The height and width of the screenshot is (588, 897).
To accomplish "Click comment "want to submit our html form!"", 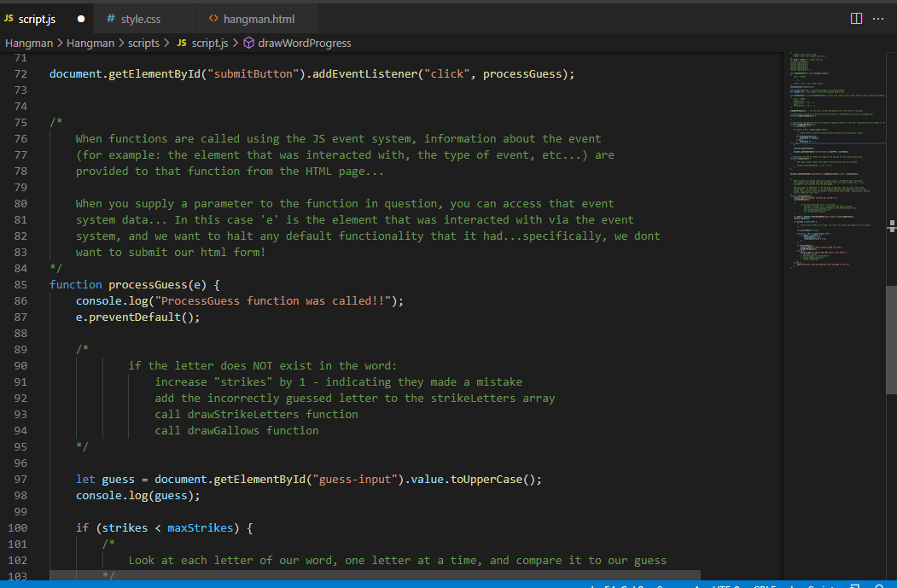I will click(x=171, y=253).
